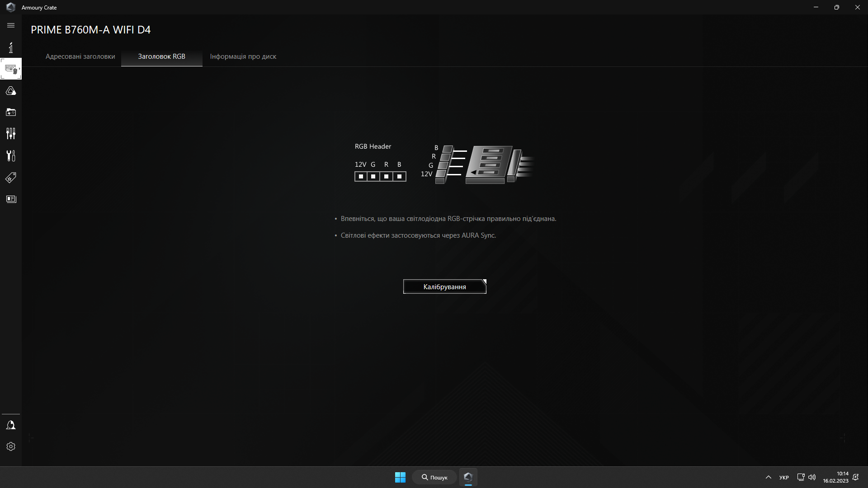Open the network tray icon
868x488 pixels.
tap(801, 477)
